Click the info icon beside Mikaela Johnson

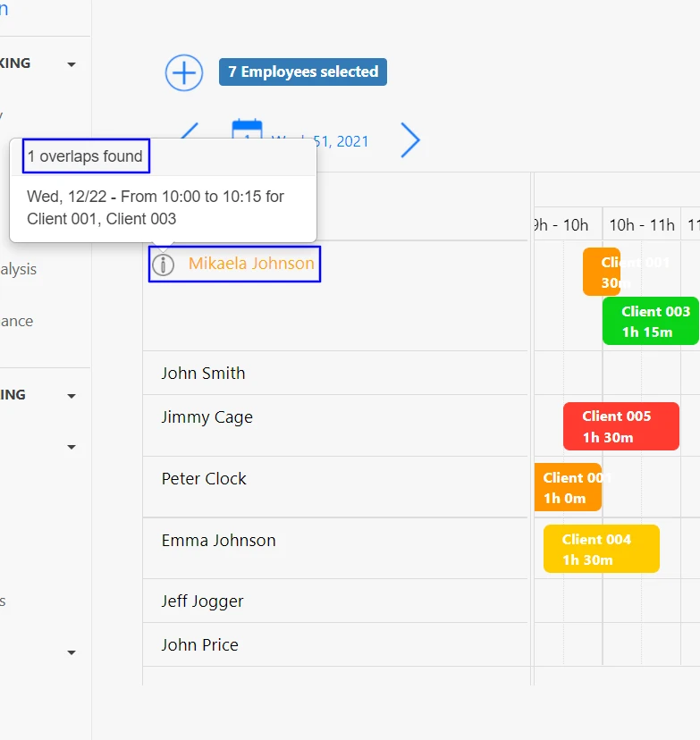pos(162,265)
